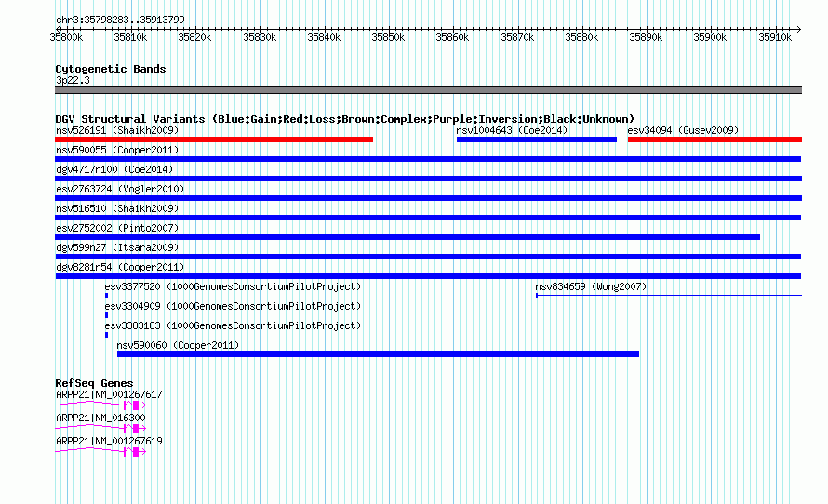The image size is (828, 504).
Task: Click the 35890k ruler tick label
Action: [646, 37]
